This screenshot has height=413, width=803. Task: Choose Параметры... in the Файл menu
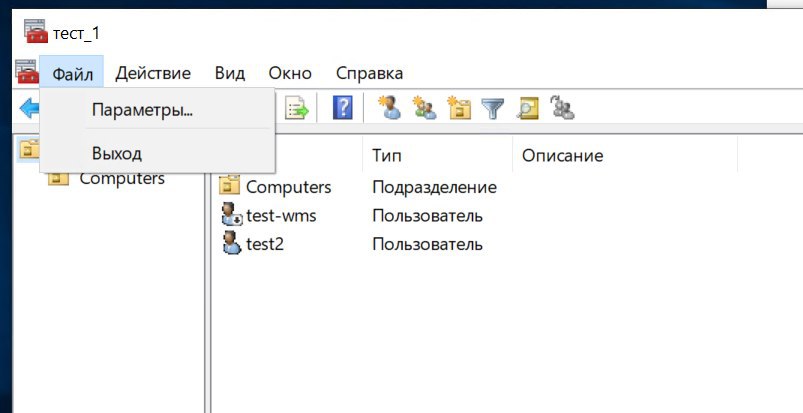tap(157, 110)
